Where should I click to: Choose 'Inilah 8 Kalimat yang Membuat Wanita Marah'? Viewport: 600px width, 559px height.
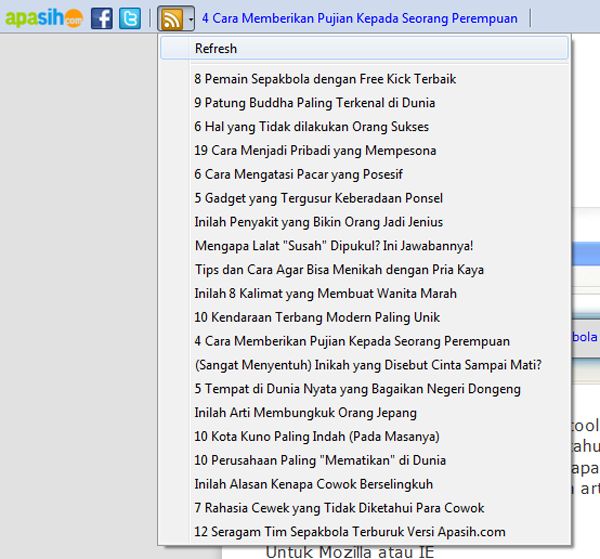point(364,293)
